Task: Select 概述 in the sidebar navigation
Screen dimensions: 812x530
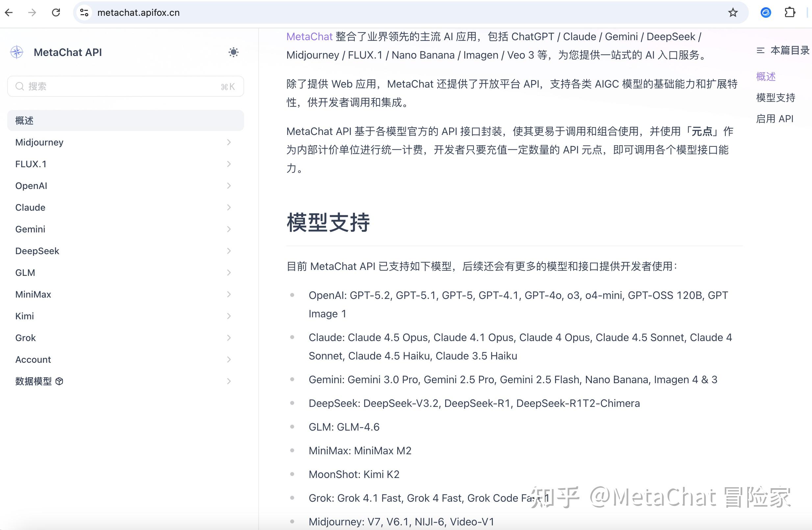Action: 24,120
